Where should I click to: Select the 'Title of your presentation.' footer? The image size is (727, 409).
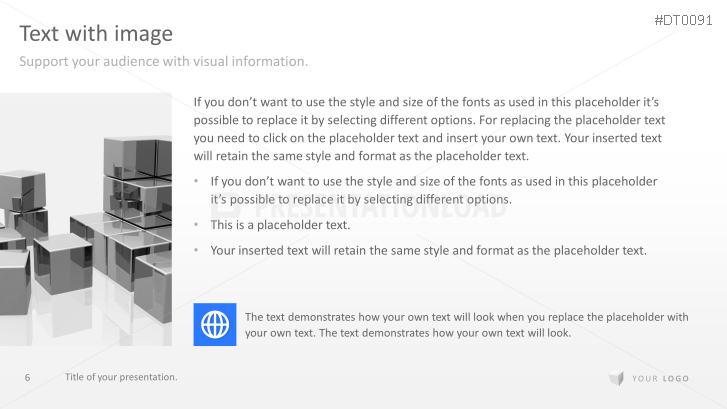tap(121, 377)
